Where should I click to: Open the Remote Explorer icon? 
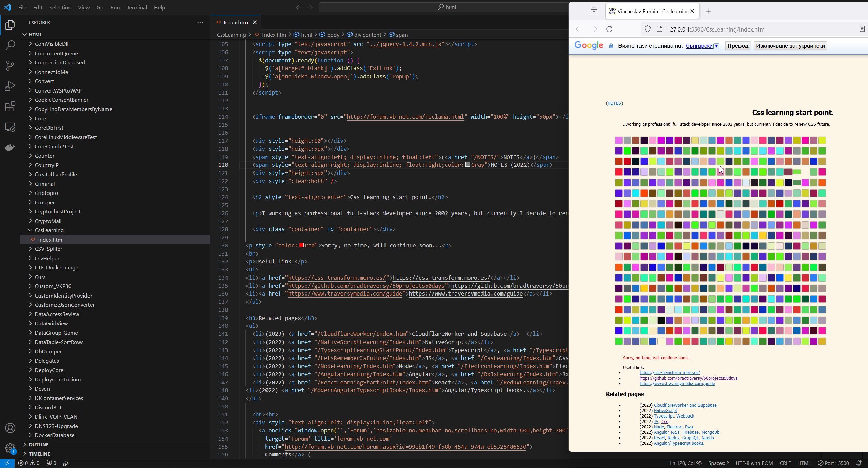10,127
